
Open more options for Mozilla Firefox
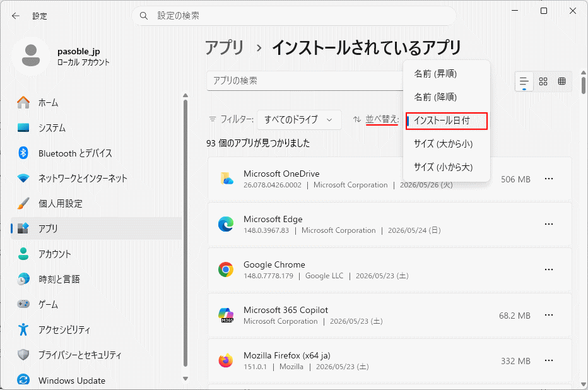pos(549,360)
